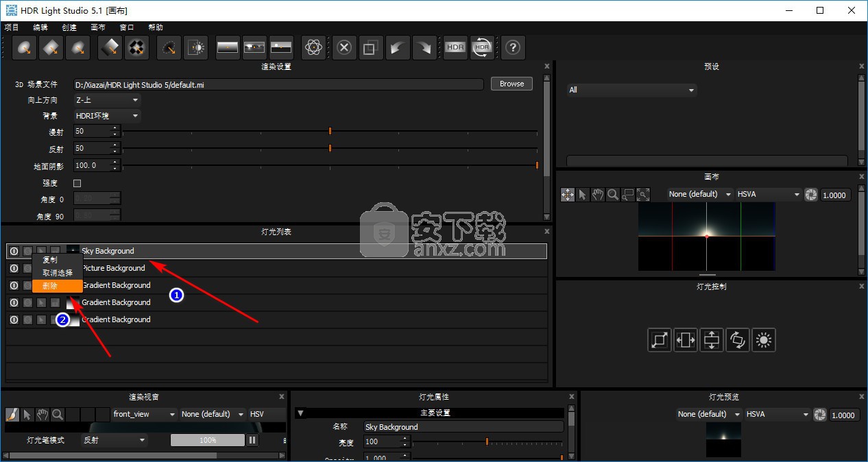The image size is (868, 462).
Task: Click the light control rotate icon
Action: (x=738, y=339)
